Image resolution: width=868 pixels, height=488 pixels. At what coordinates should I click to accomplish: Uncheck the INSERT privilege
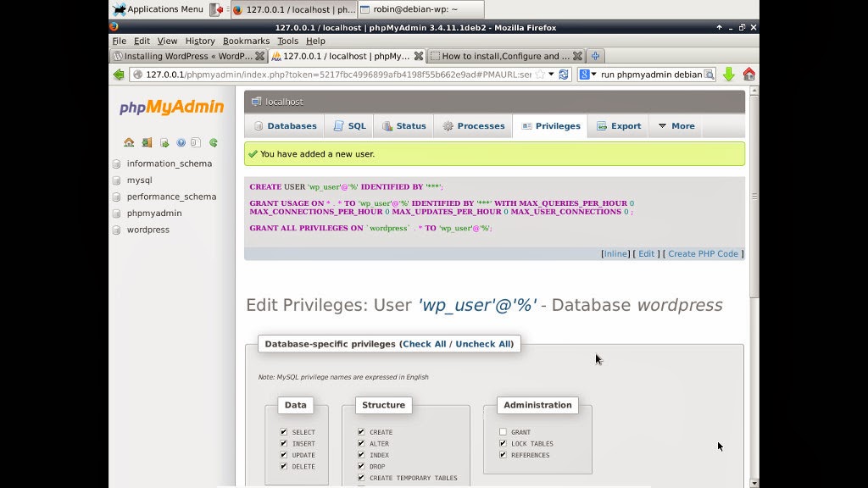click(x=284, y=443)
